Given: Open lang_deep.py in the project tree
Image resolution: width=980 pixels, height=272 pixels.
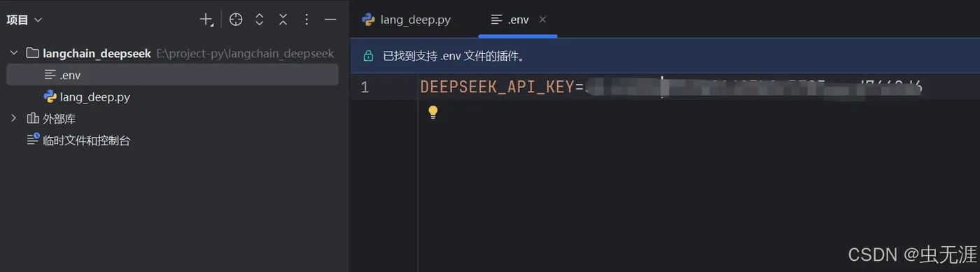Looking at the screenshot, I should 95,97.
